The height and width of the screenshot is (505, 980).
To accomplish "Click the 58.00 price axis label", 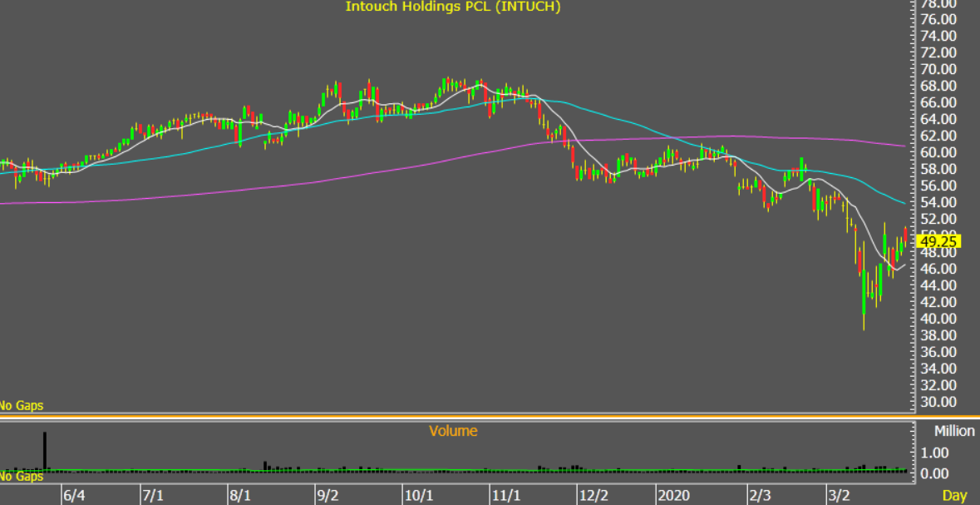I will [939, 169].
